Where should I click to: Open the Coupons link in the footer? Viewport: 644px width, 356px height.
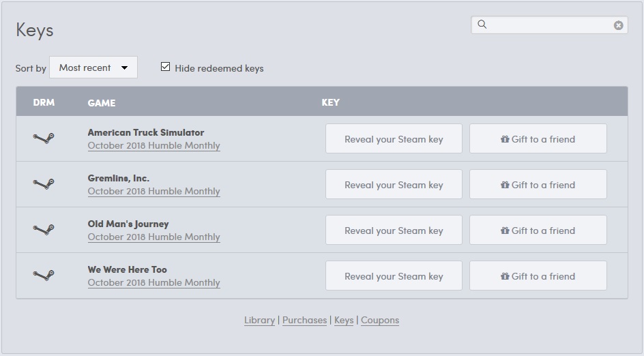380,321
